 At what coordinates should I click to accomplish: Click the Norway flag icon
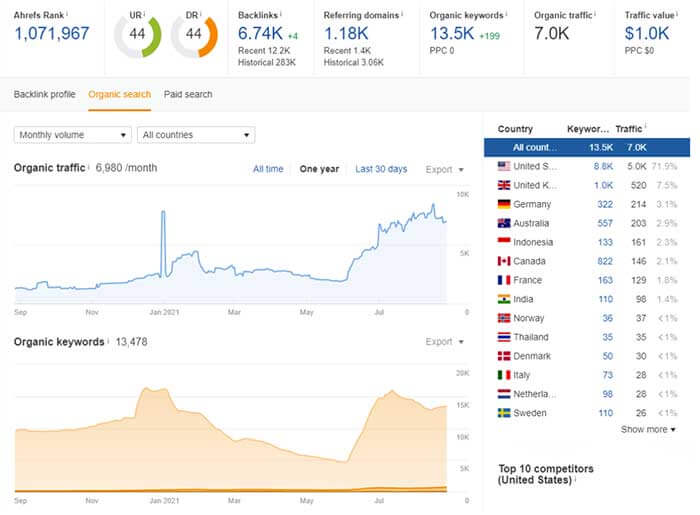click(x=504, y=318)
